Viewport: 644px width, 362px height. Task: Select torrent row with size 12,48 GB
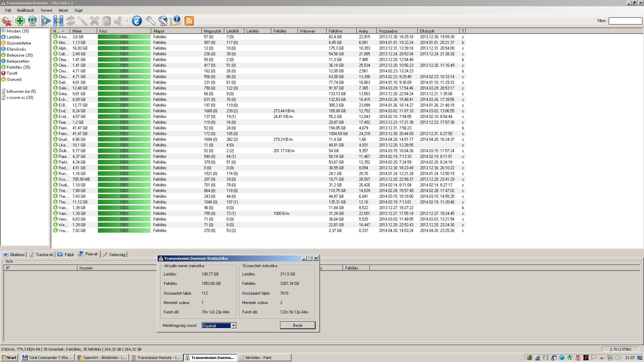pyautogui.click(x=258, y=88)
